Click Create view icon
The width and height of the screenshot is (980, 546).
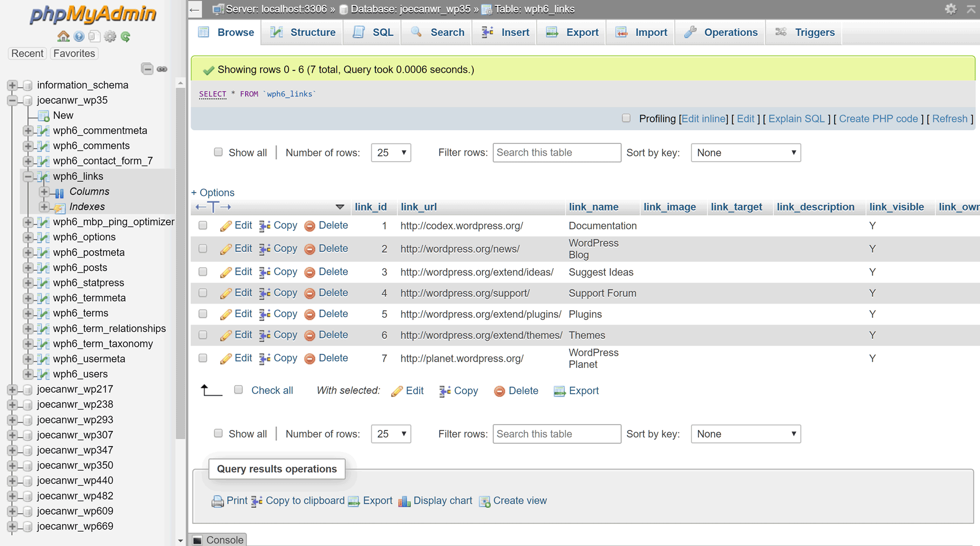coord(485,501)
